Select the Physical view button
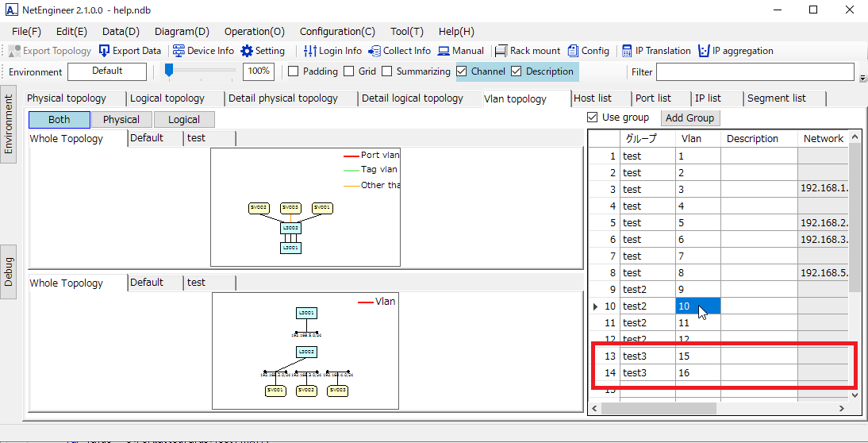 click(121, 120)
